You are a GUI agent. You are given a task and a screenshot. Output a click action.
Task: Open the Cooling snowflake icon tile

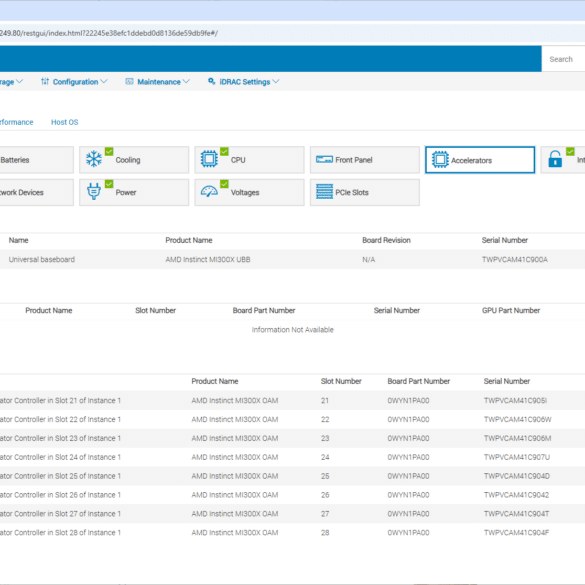click(x=94, y=159)
